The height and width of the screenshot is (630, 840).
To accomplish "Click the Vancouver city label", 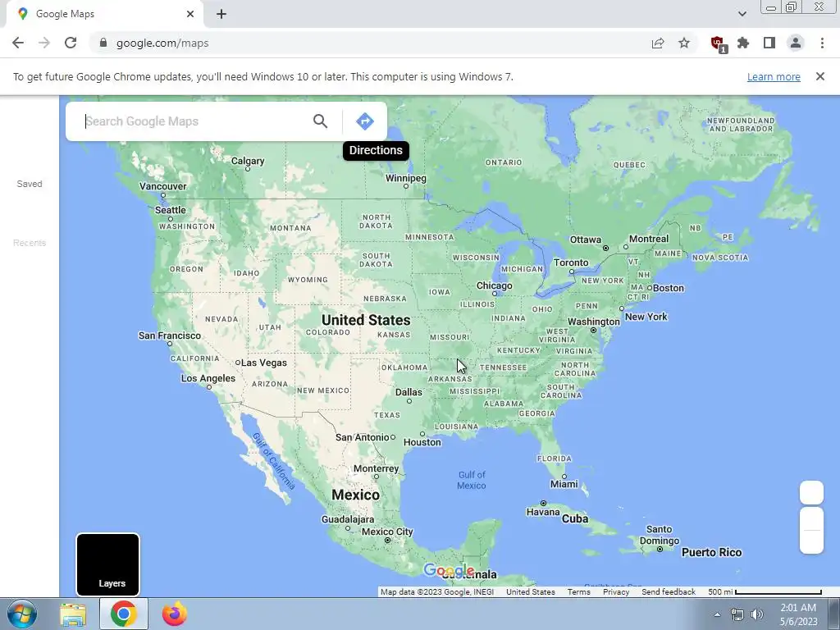I will point(163,186).
